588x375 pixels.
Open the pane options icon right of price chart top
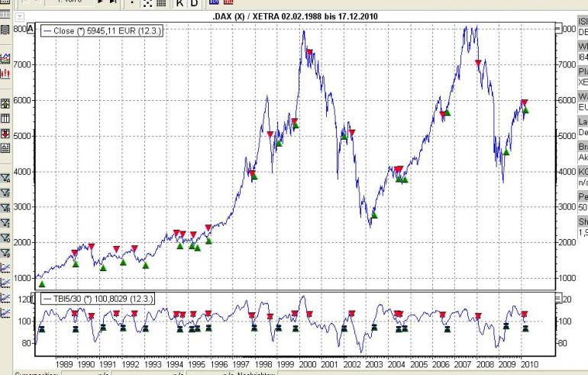point(558,28)
